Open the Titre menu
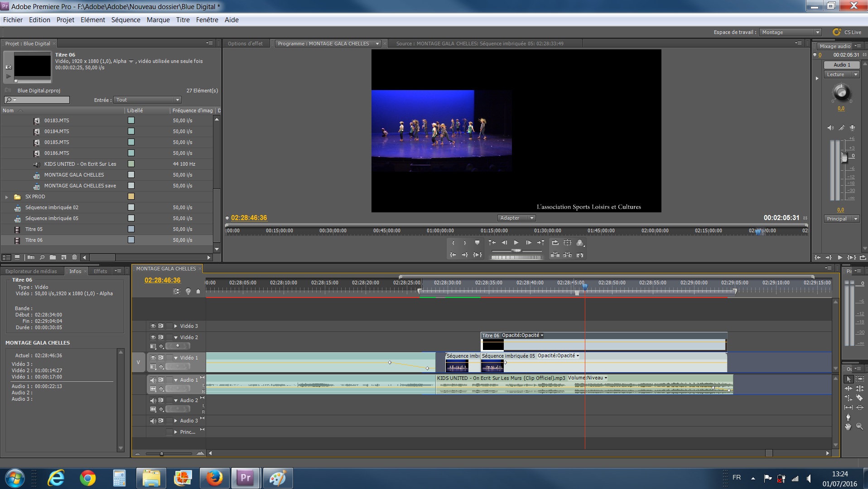 pyautogui.click(x=183, y=20)
